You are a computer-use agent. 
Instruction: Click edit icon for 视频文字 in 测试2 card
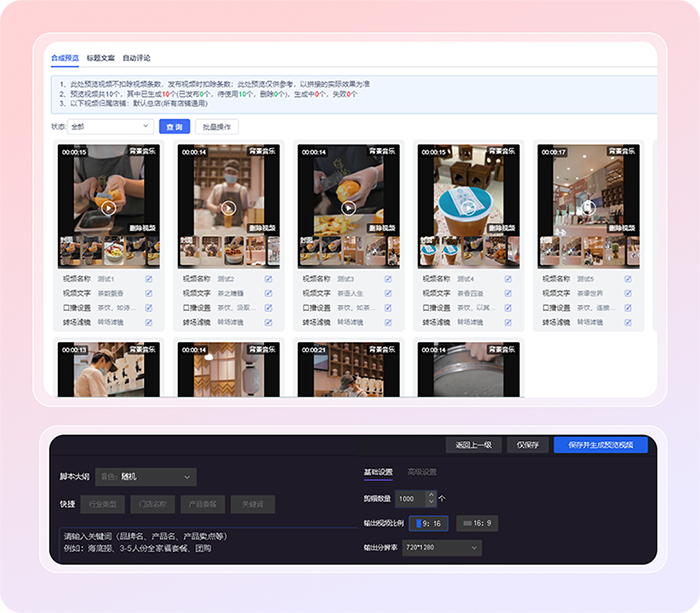(268, 294)
